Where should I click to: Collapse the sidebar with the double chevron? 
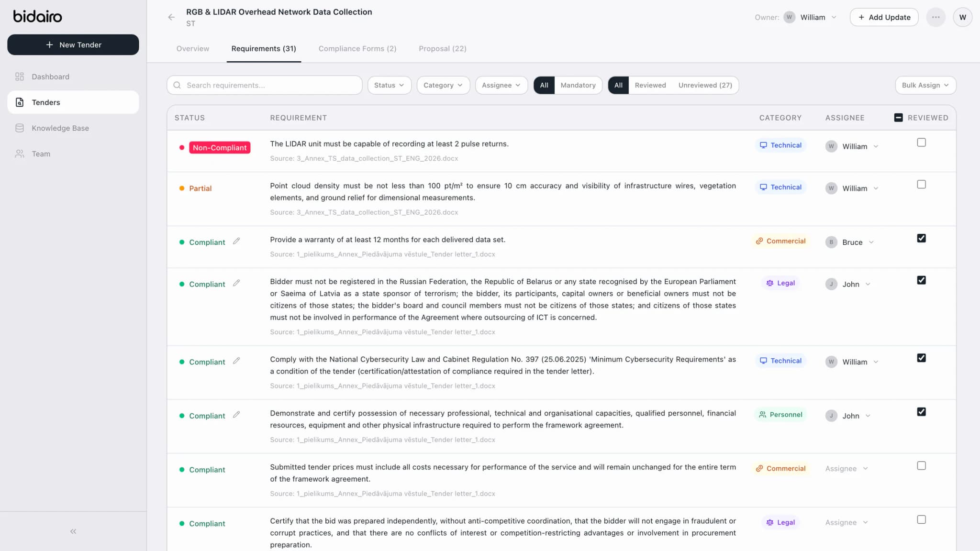[73, 531]
